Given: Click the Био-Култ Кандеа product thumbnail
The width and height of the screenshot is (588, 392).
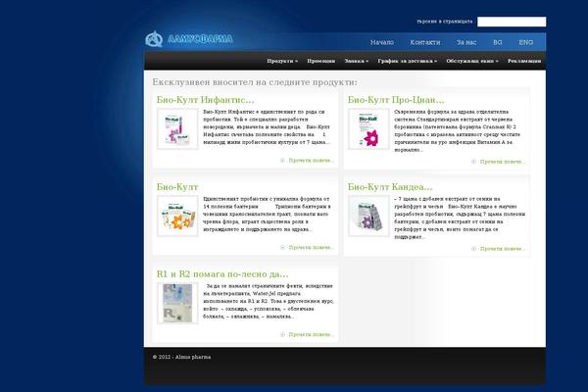Looking at the screenshot, I should (368, 216).
